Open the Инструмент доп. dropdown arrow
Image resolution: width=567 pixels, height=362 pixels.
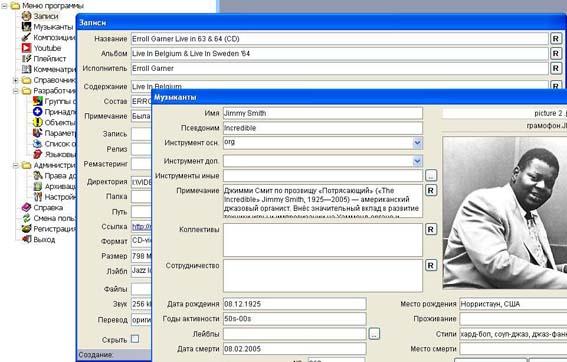417,161
